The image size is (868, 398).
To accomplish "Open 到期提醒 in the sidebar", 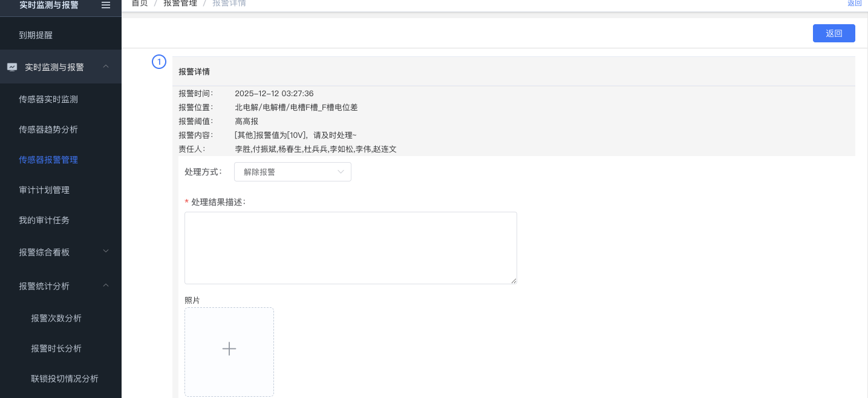I will click(36, 35).
